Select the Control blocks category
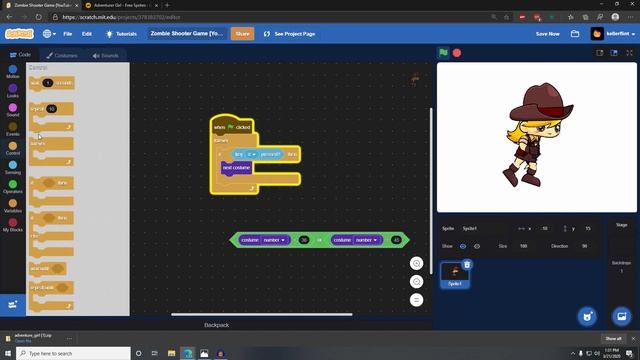The height and width of the screenshot is (360, 640). [13, 148]
